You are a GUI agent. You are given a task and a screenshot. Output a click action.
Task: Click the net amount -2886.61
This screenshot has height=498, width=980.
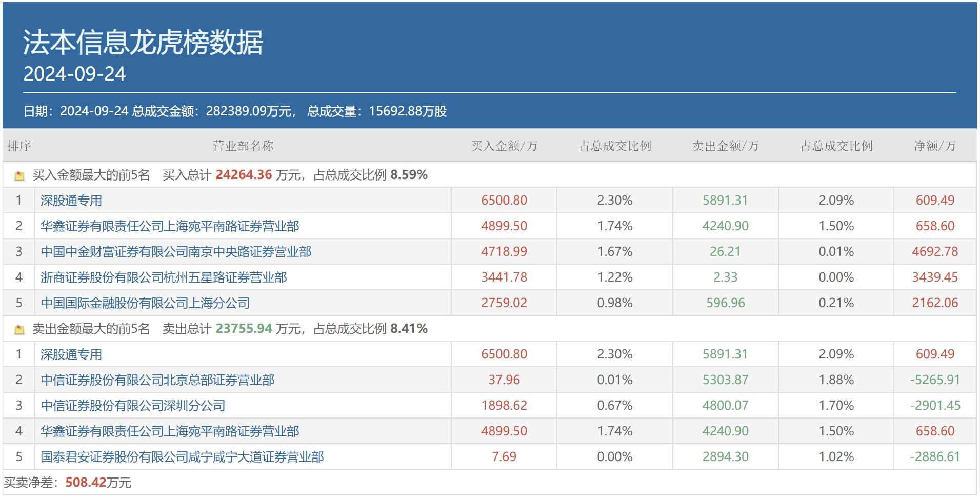pyautogui.click(x=935, y=457)
